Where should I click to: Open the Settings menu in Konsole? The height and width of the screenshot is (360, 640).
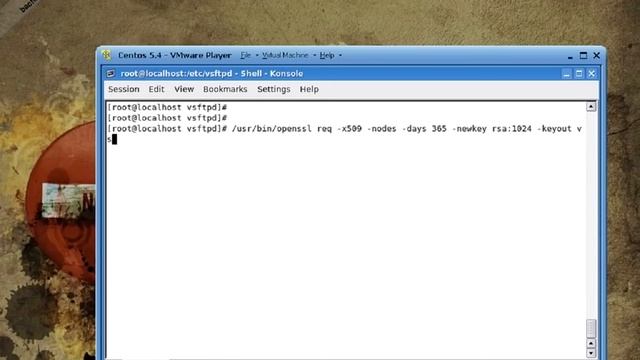pyautogui.click(x=273, y=89)
